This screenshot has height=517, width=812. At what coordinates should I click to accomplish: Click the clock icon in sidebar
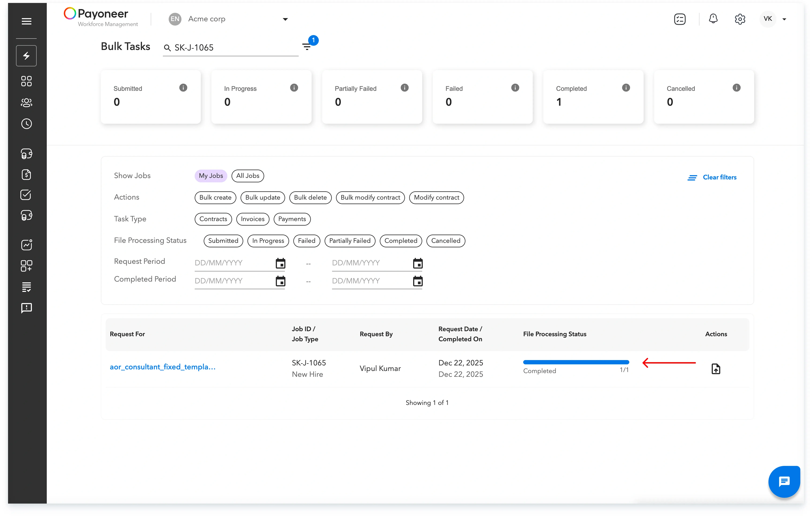(x=26, y=124)
